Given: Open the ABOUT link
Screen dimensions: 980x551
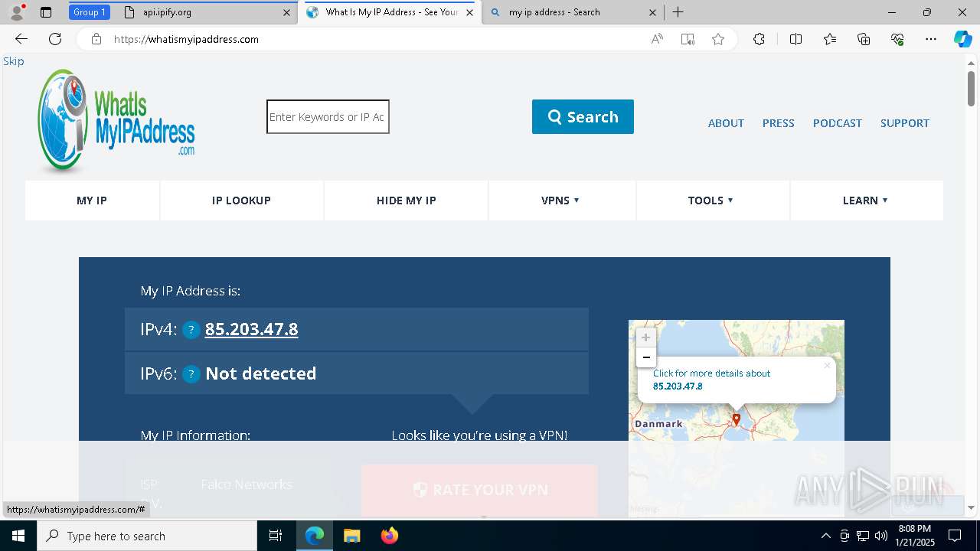Looking at the screenshot, I should tap(726, 123).
